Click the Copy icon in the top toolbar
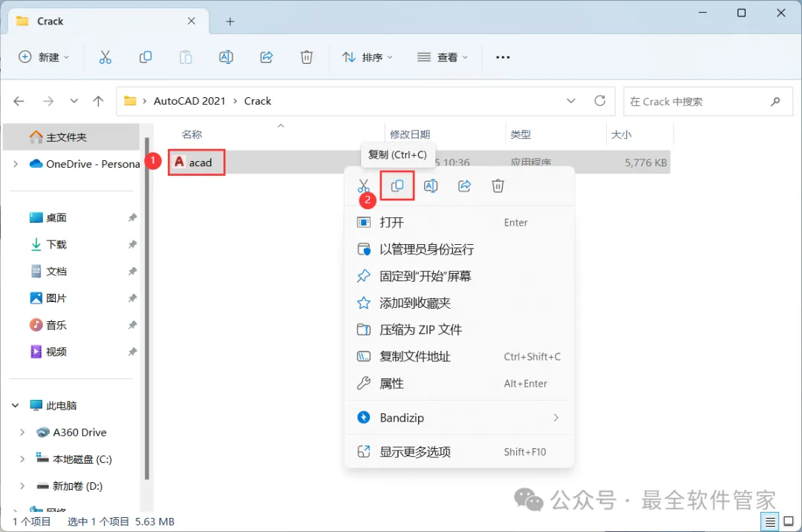This screenshot has height=532, width=802. tap(146, 57)
